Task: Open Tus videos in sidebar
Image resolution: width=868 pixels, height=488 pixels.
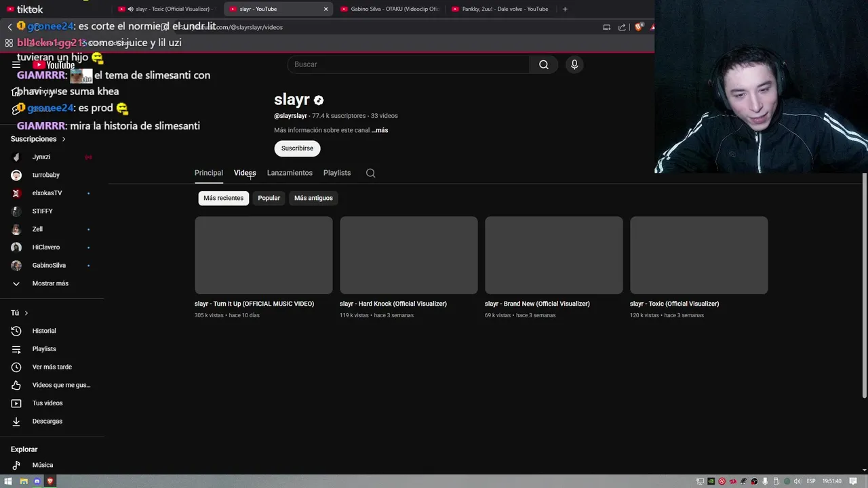Action: pos(47,403)
